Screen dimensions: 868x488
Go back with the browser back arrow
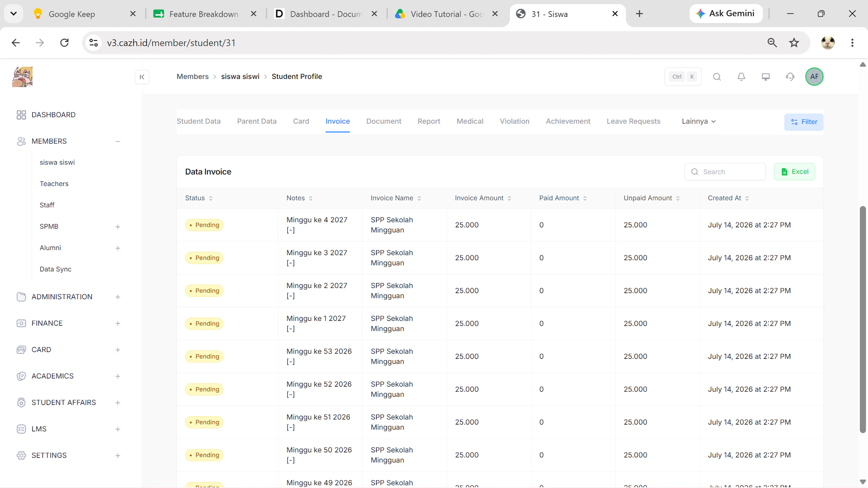coord(16,43)
